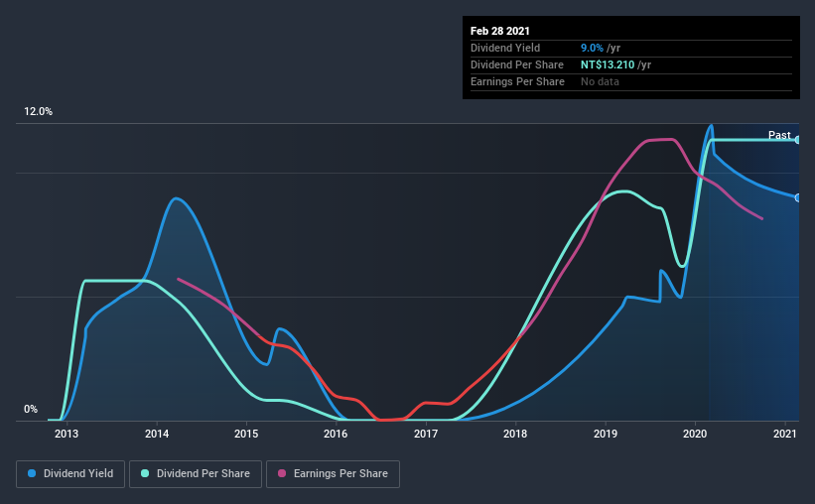This screenshot has height=504, width=815.
Task: Click the 12.0% y-axis label
Action: point(38,112)
